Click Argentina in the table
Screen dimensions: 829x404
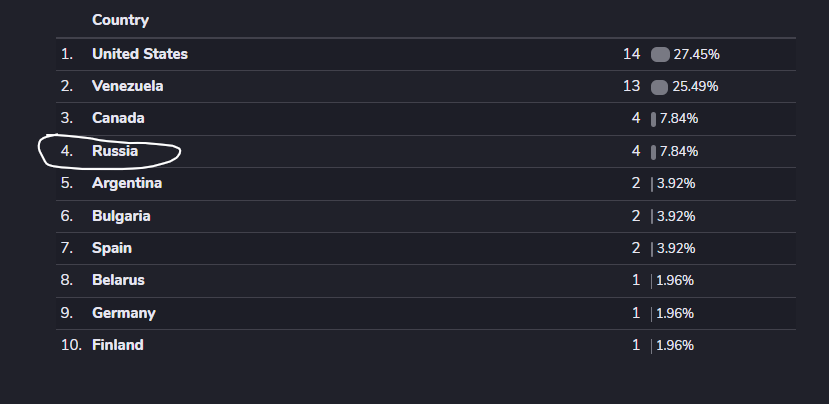click(x=126, y=183)
